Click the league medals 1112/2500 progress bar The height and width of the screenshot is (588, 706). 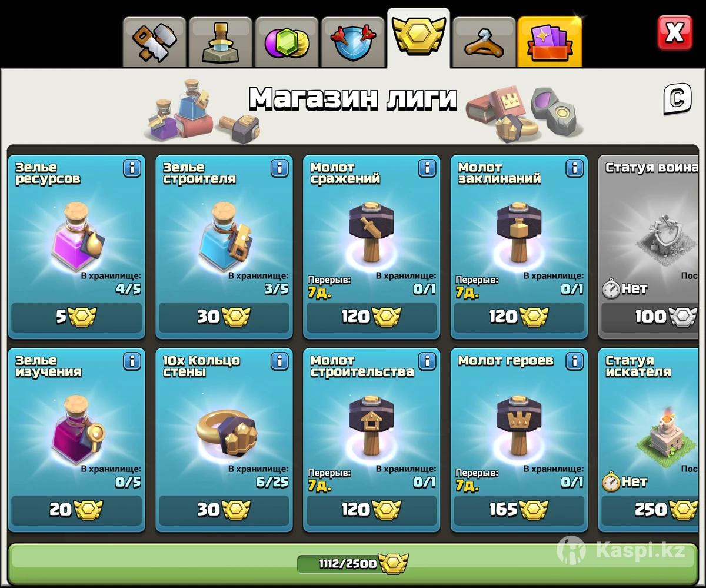(353, 564)
